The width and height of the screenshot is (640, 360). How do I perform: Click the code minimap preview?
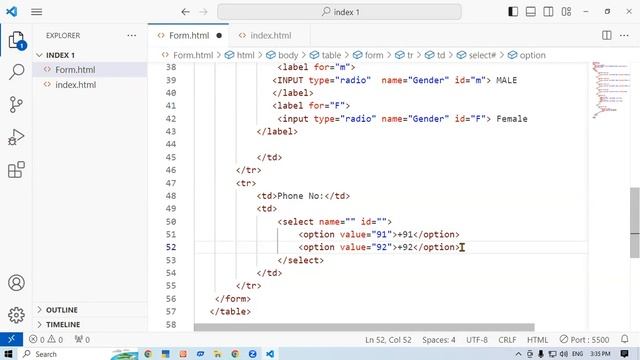(610, 90)
